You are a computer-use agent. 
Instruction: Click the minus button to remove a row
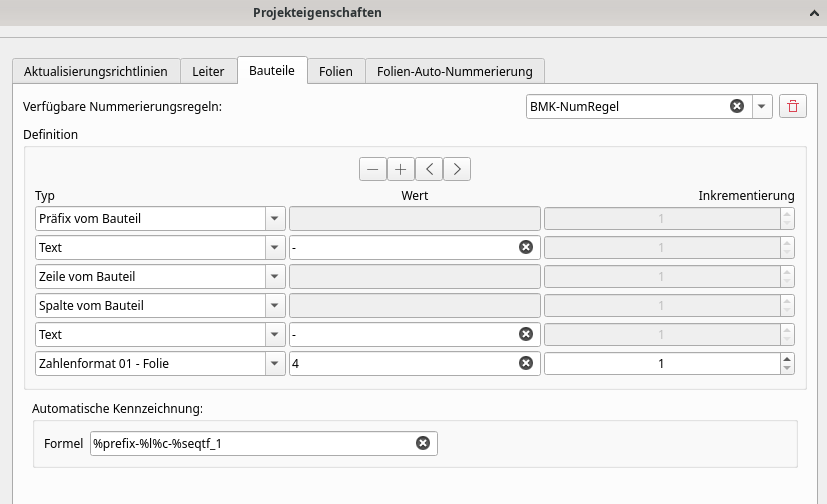click(373, 169)
